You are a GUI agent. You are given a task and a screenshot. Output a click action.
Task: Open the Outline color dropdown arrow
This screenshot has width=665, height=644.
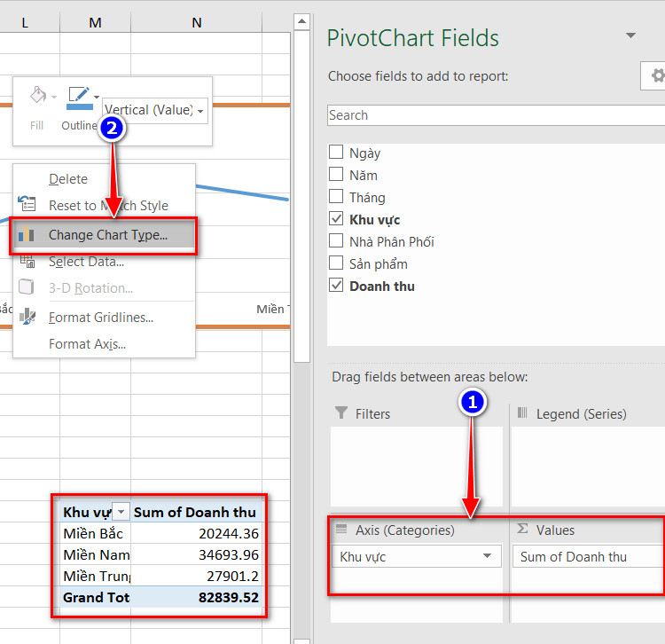pos(97,98)
